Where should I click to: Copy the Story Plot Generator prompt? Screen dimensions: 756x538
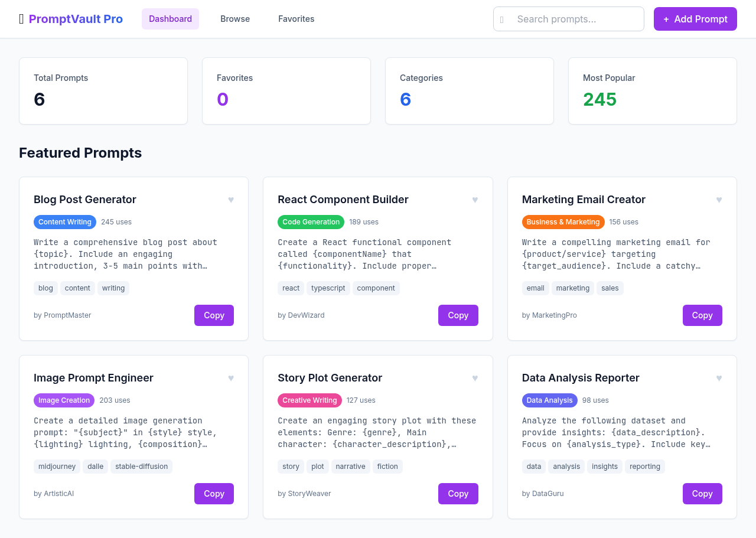point(458,494)
